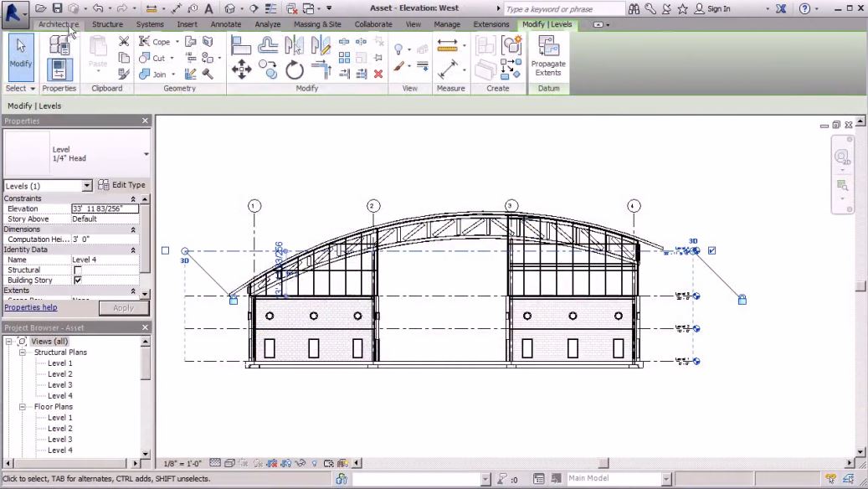Collapse Floor Plans tree node
The width and height of the screenshot is (868, 489).
point(23,406)
